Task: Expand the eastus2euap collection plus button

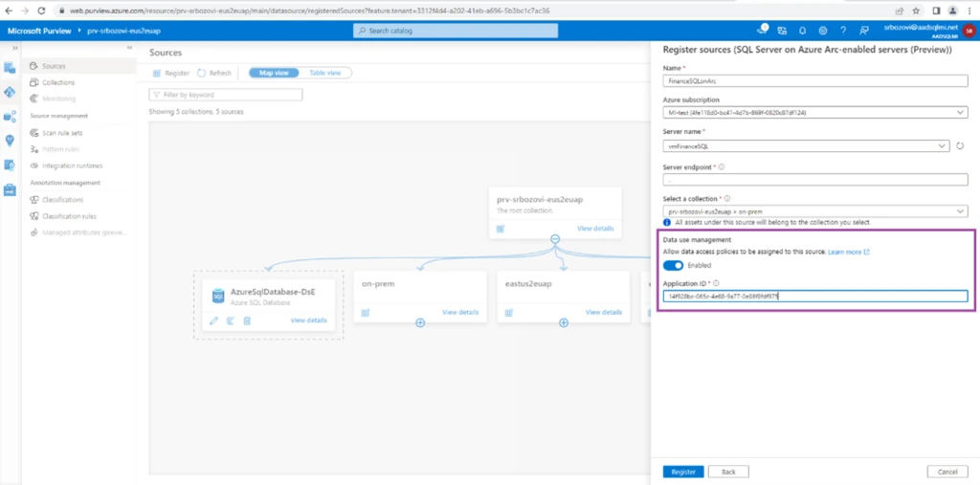Action: pos(564,323)
